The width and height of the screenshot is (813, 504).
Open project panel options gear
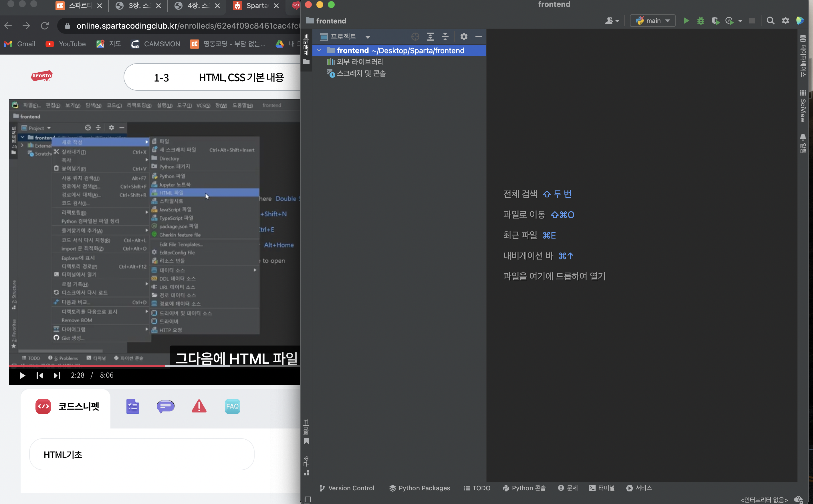[x=464, y=37]
